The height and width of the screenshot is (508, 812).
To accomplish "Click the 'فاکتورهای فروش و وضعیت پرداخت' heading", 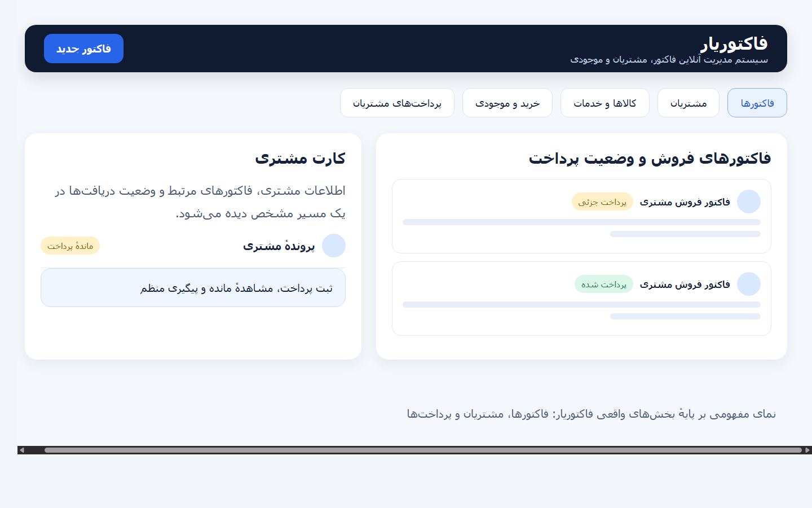I will pos(650,158).
